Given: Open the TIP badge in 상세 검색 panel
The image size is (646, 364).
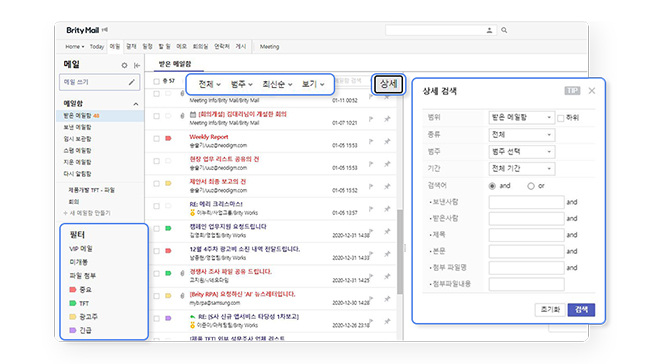Looking at the screenshot, I should (572, 91).
